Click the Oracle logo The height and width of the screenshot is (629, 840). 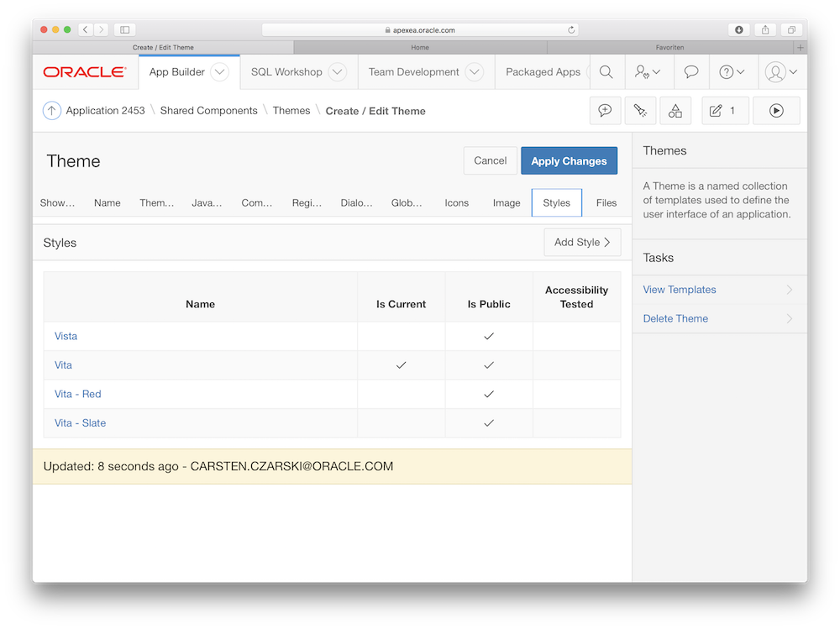(x=85, y=72)
